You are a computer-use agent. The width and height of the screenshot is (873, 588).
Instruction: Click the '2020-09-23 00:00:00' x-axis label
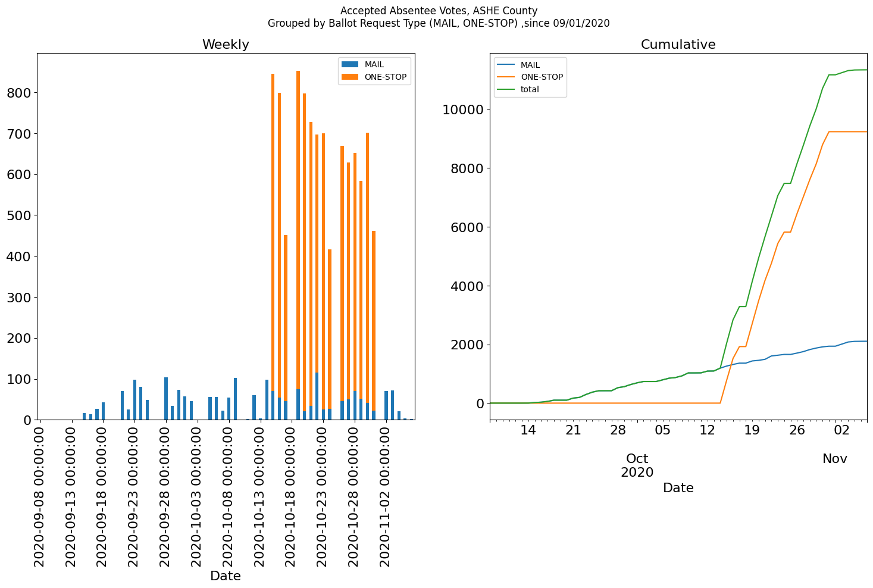[x=134, y=496]
